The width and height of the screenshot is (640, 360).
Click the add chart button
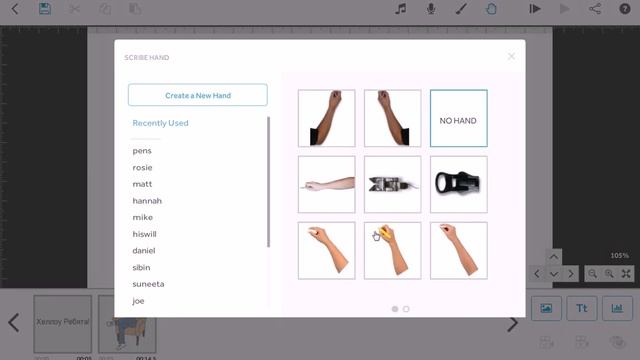(617, 308)
